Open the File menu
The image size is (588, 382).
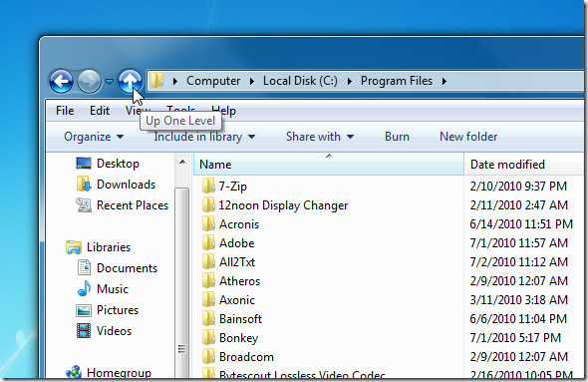click(65, 111)
